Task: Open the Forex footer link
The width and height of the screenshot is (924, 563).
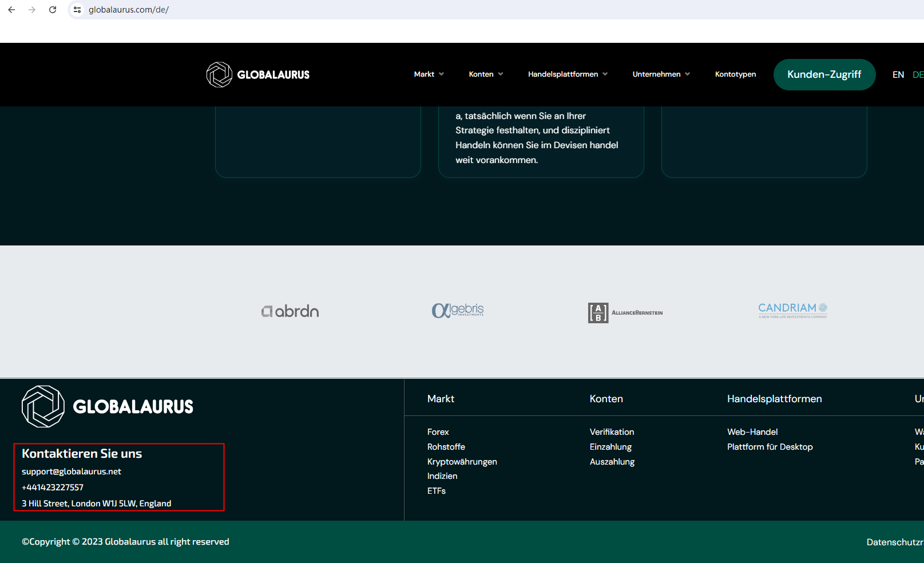Action: click(x=438, y=432)
